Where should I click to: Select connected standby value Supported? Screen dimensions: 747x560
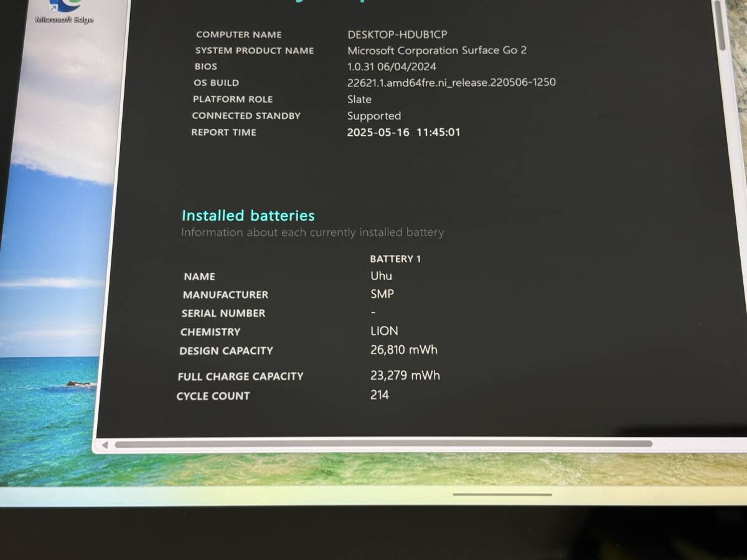(x=374, y=116)
